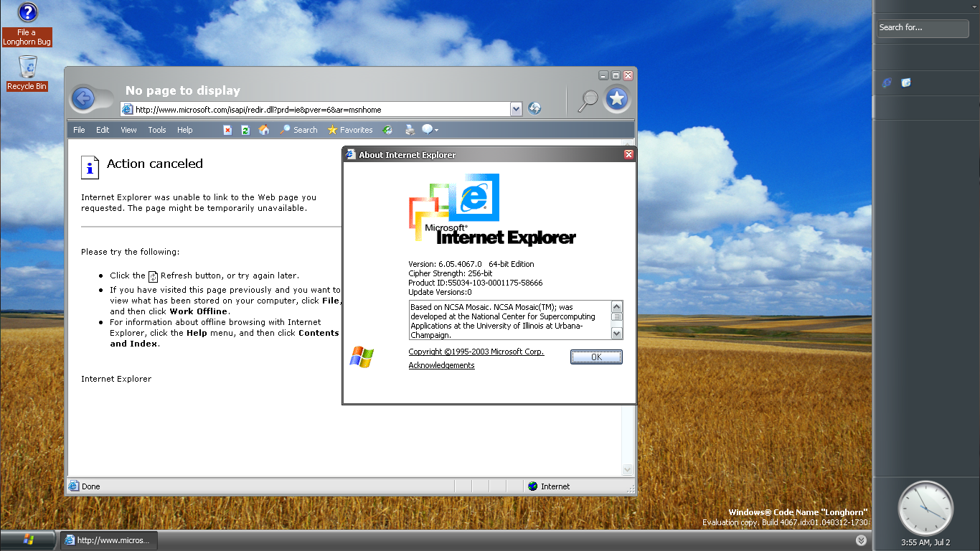Click the 3:55 AM, Jul 2 time text
This screenshot has height=551, width=980.
[x=926, y=542]
